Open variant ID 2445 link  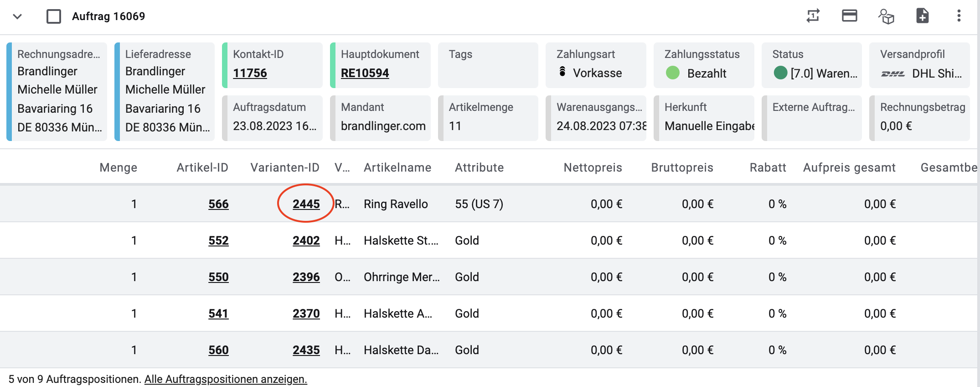pyautogui.click(x=306, y=204)
